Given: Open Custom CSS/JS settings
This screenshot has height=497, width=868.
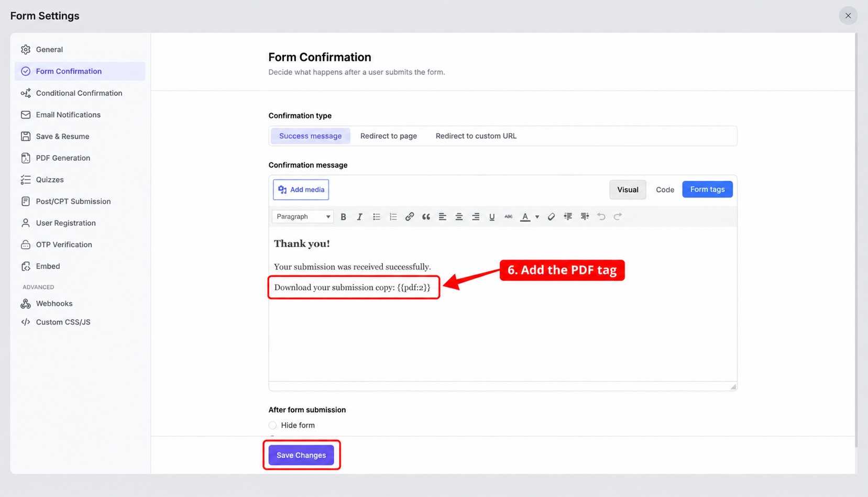Looking at the screenshot, I should point(80,322).
